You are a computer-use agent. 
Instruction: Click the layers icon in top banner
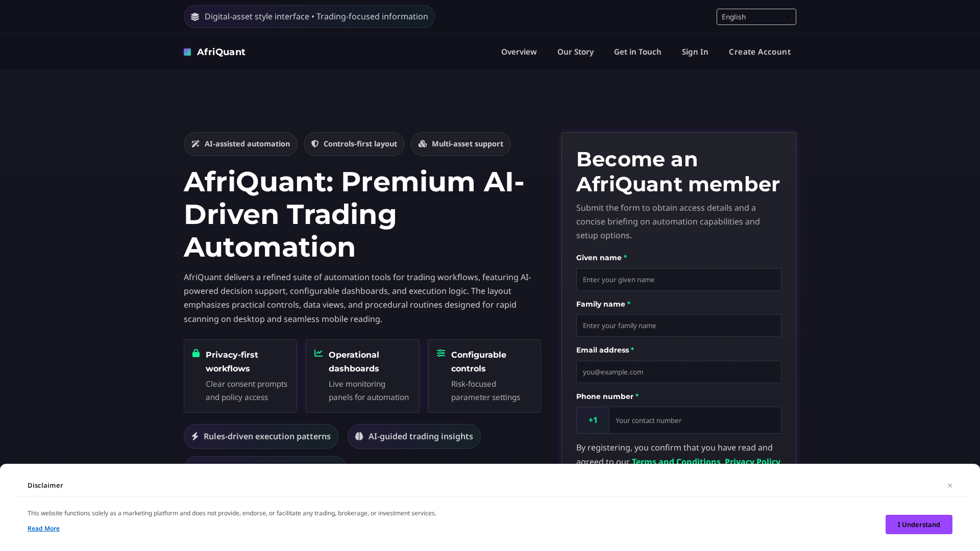(x=195, y=17)
